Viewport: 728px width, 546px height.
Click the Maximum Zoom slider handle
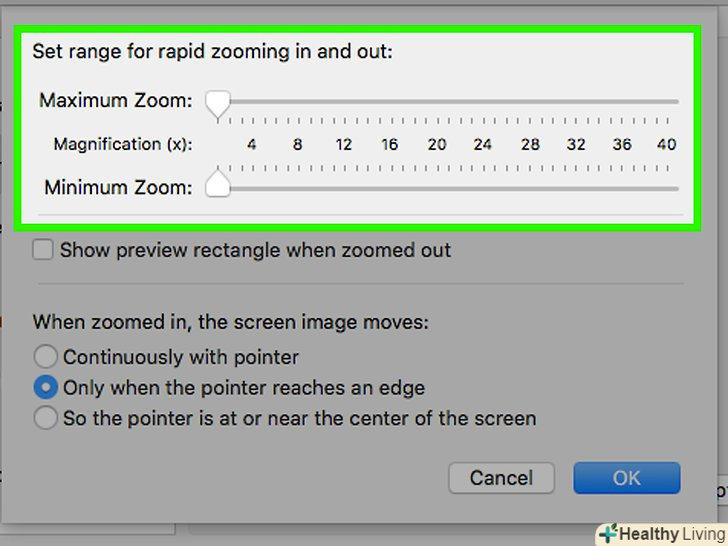coord(218,101)
